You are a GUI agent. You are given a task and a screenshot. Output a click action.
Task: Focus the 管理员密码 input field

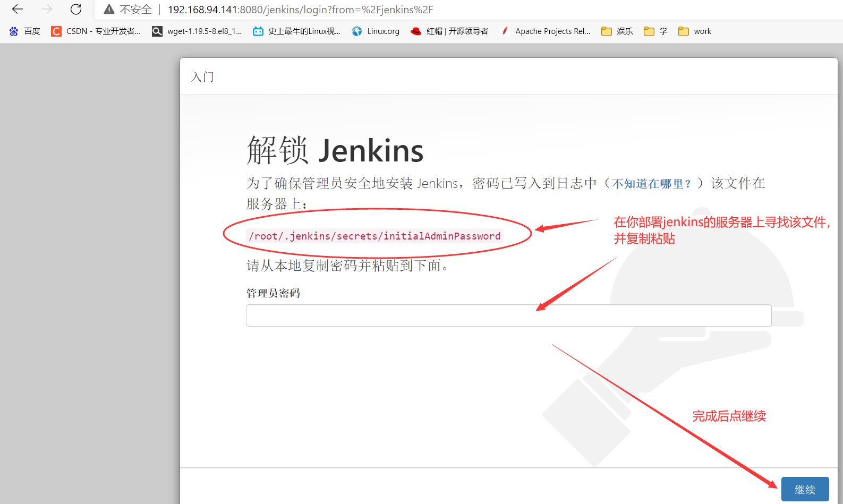[508, 315]
